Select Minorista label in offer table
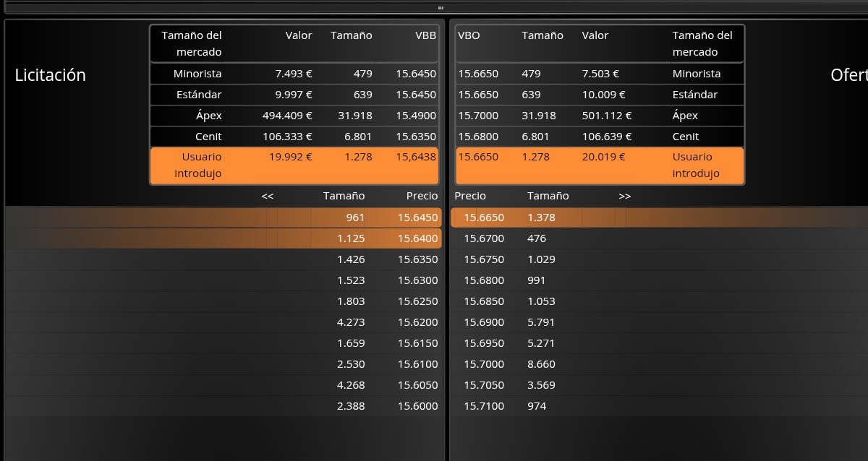This screenshot has width=868, height=461. pos(697,74)
